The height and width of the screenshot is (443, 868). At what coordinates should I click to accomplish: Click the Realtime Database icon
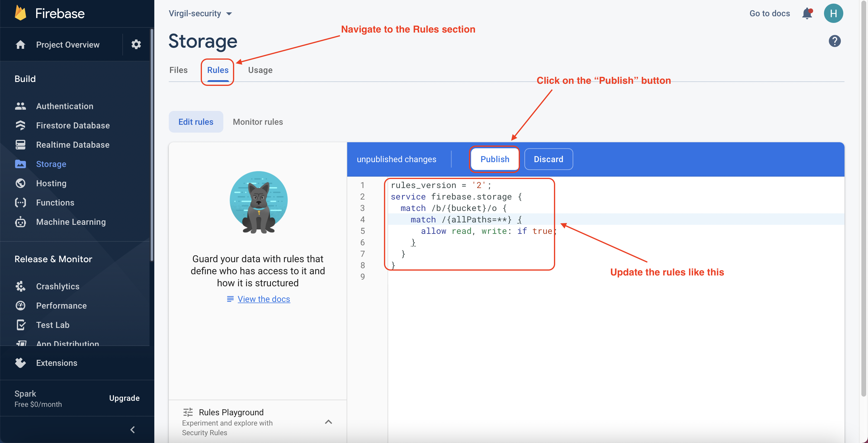click(20, 145)
